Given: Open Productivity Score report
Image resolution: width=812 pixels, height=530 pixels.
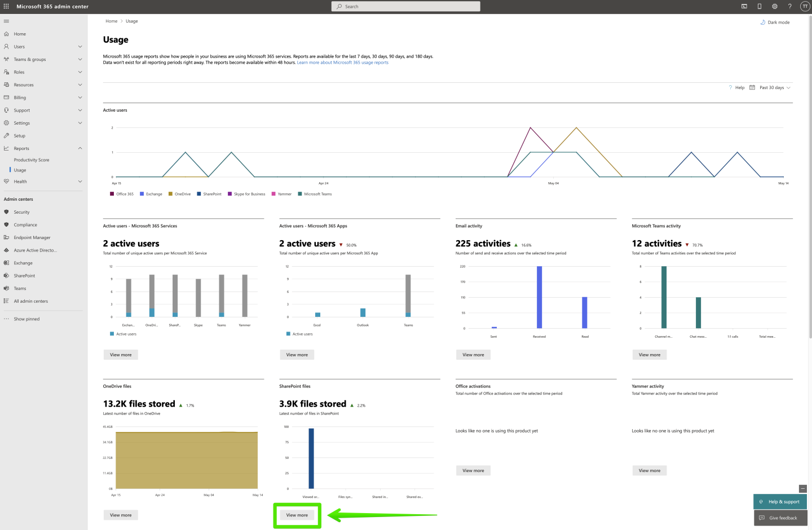Looking at the screenshot, I should pos(32,160).
